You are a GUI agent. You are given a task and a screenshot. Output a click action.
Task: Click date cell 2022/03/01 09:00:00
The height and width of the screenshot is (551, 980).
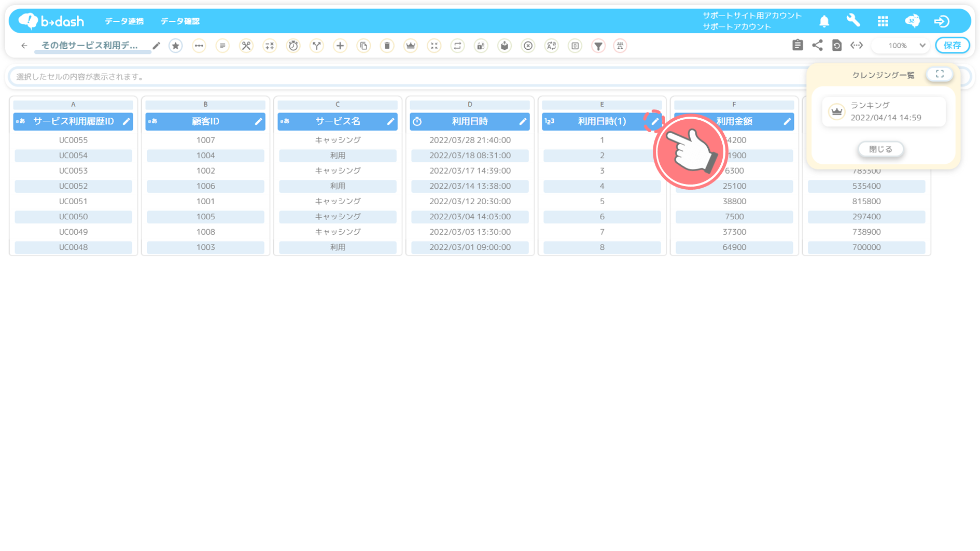pos(470,247)
